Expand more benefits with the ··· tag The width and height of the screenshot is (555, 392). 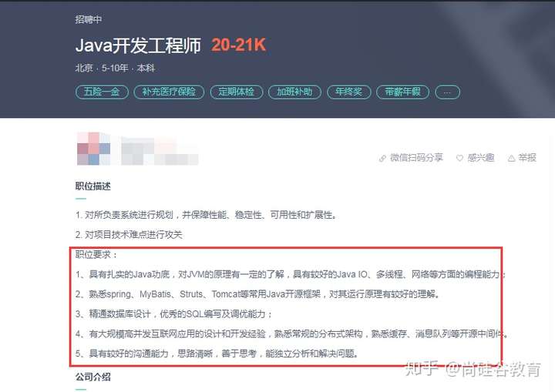447,92
